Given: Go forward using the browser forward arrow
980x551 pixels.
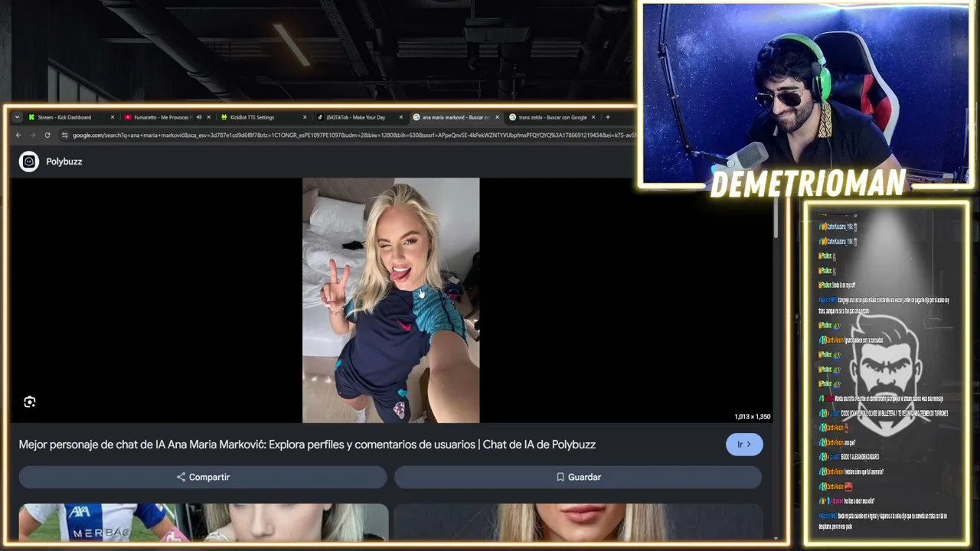Looking at the screenshot, I should [x=33, y=135].
